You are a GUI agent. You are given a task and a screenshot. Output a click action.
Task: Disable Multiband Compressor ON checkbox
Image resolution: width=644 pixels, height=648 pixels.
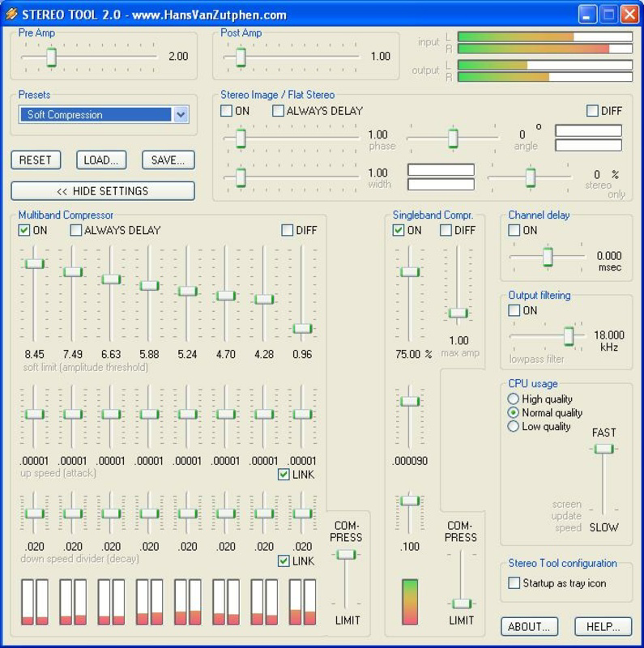click(x=24, y=230)
